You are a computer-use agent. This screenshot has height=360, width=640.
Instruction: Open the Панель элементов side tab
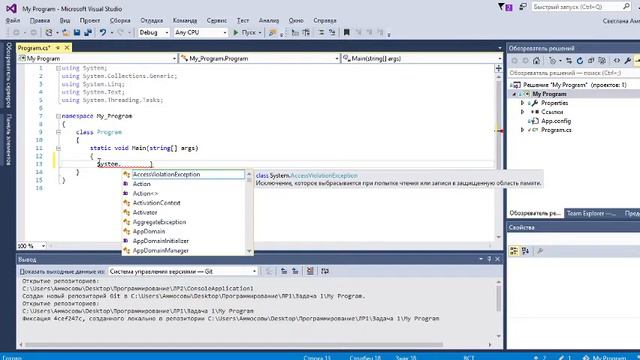point(8,140)
